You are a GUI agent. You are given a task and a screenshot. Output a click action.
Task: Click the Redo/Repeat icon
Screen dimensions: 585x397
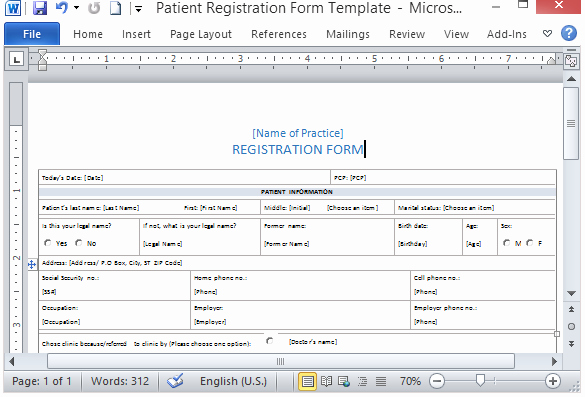(x=94, y=7)
